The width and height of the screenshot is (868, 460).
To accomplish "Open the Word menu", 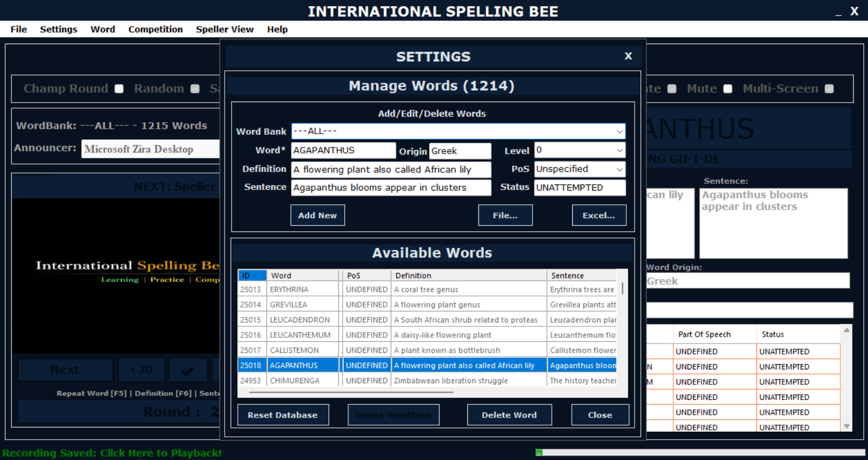I will 103,29.
